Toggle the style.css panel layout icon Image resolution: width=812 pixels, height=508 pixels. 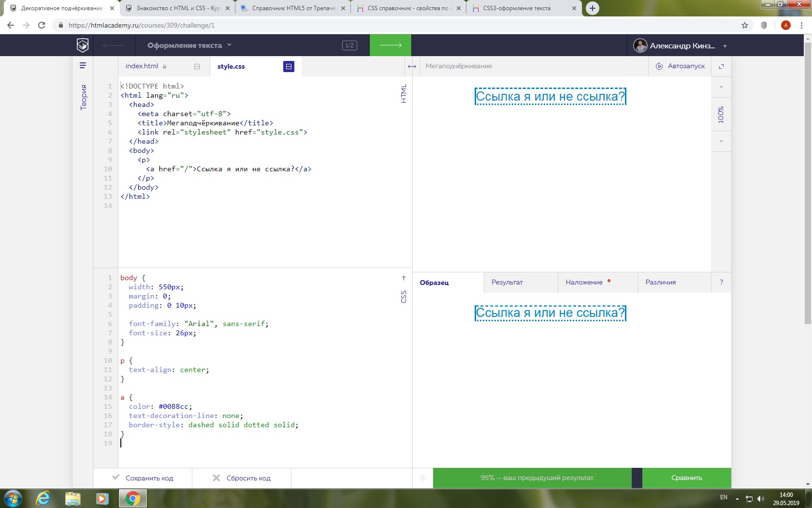pos(289,66)
